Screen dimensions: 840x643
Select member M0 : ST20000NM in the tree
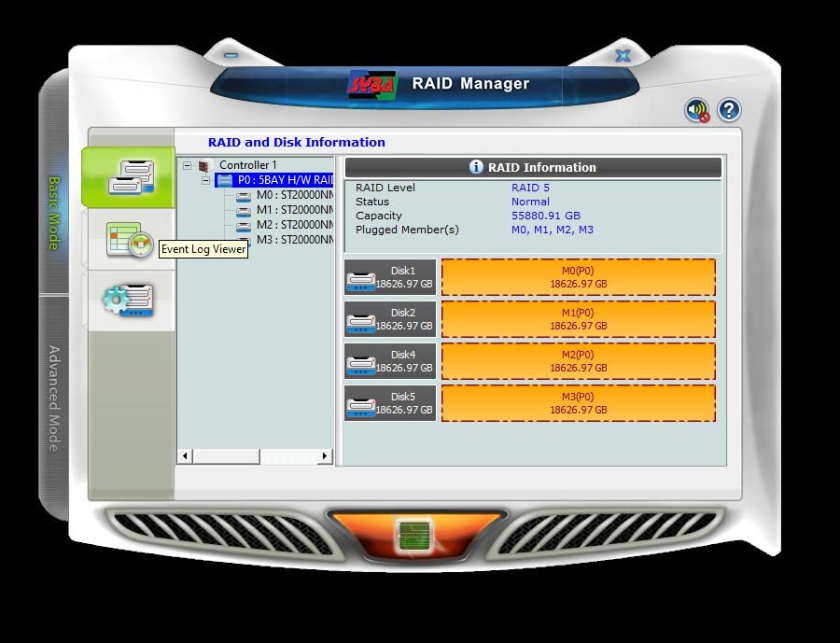click(295, 195)
